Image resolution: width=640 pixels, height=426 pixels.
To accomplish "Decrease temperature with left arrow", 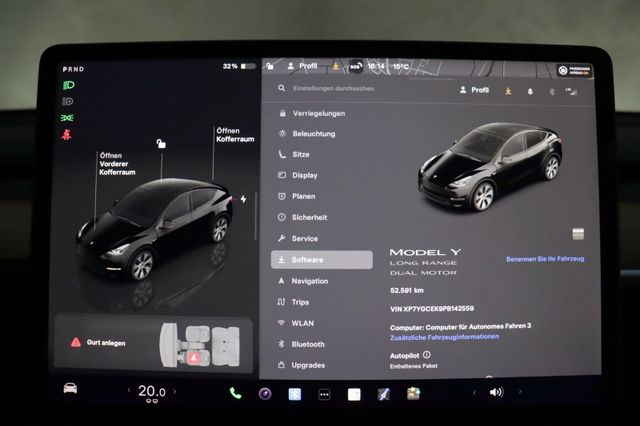I will point(130,391).
